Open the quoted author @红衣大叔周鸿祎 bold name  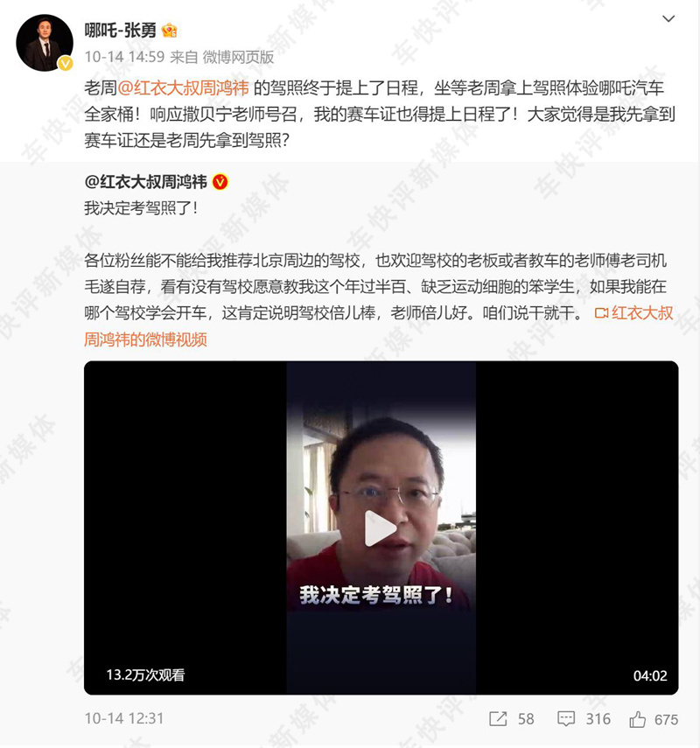tap(145, 182)
